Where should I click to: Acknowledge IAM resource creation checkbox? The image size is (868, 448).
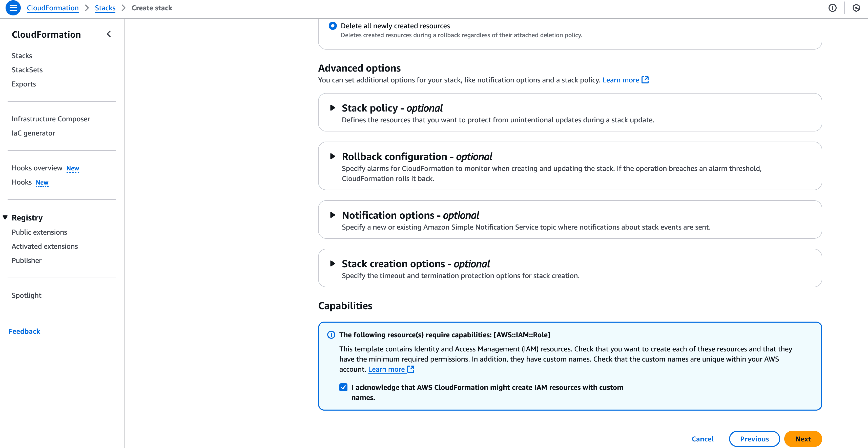click(343, 387)
